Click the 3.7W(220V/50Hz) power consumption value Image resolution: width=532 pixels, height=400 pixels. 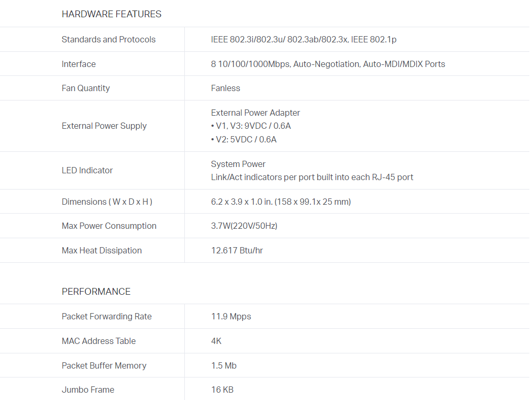point(244,226)
